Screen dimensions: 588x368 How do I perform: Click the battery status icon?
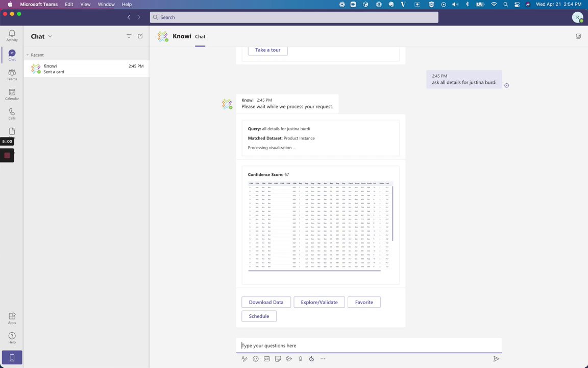480,4
